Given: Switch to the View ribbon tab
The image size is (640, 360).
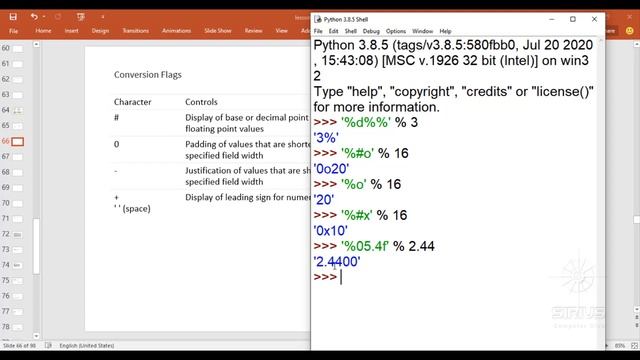Looking at the screenshot, I should pos(281,31).
